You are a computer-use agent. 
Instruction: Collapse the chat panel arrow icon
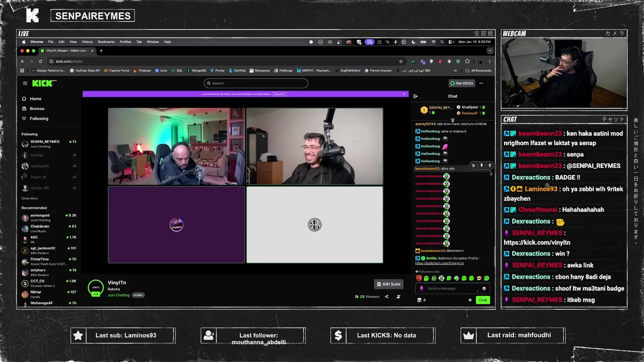coord(415,96)
